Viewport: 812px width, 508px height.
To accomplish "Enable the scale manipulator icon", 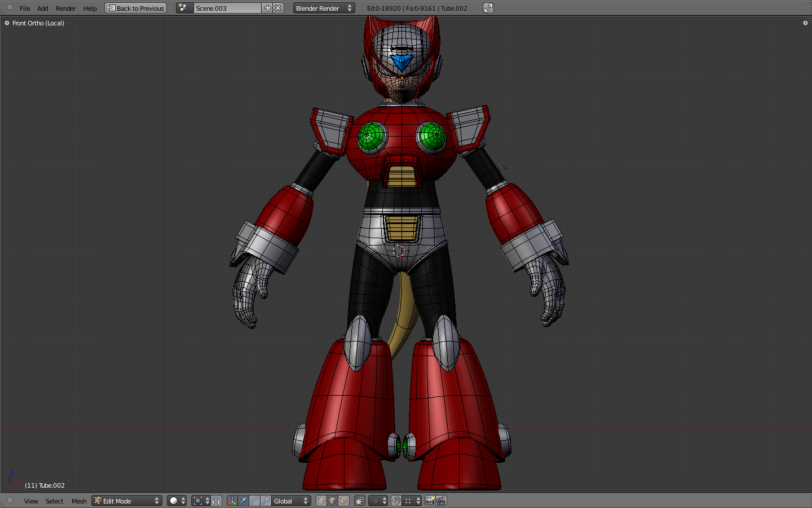I will pyautogui.click(x=266, y=501).
